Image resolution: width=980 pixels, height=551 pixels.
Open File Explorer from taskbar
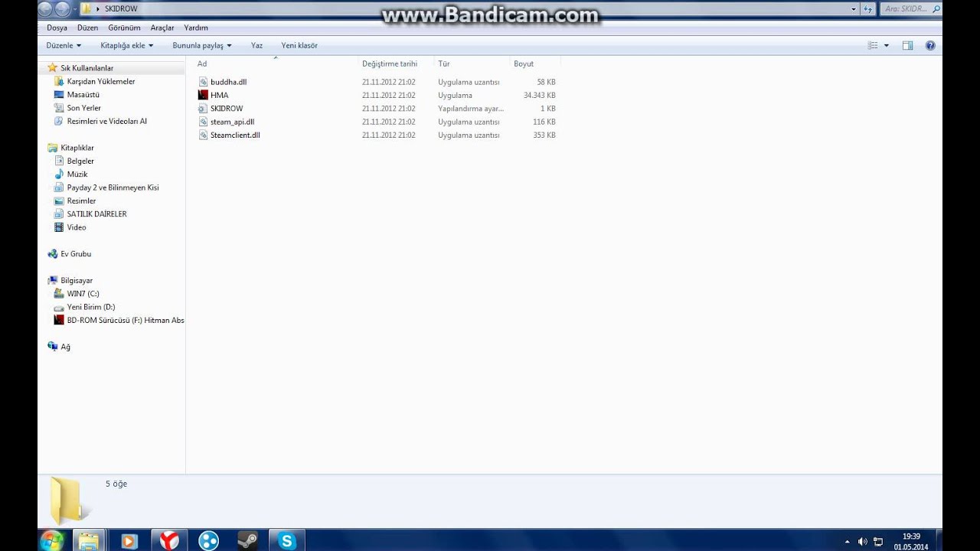(88, 541)
